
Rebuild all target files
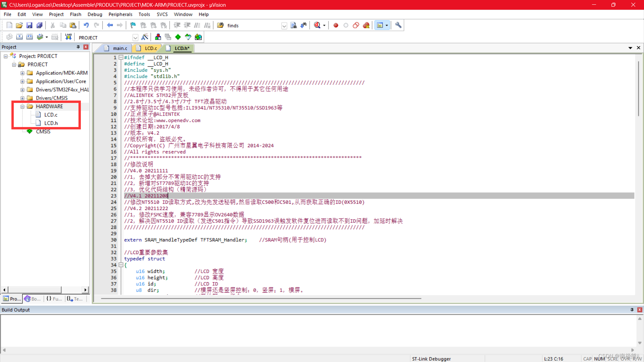pos(30,37)
